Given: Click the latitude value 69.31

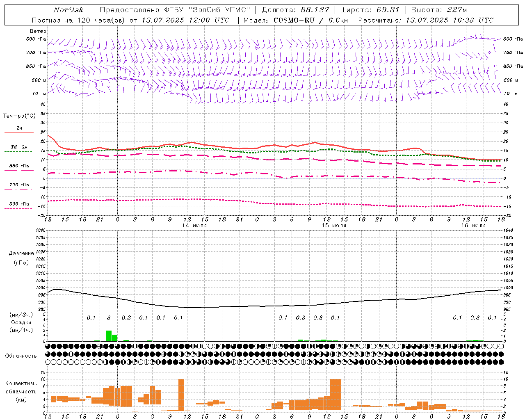Looking at the screenshot, I should [x=388, y=10].
